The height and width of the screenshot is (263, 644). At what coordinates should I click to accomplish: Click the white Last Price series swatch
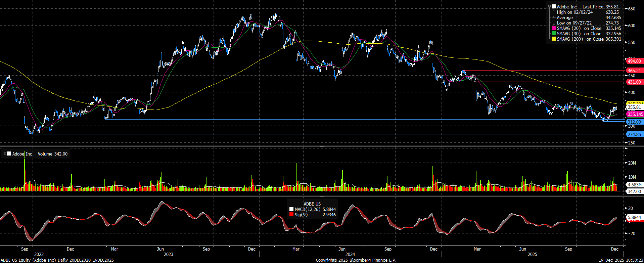[x=554, y=7]
